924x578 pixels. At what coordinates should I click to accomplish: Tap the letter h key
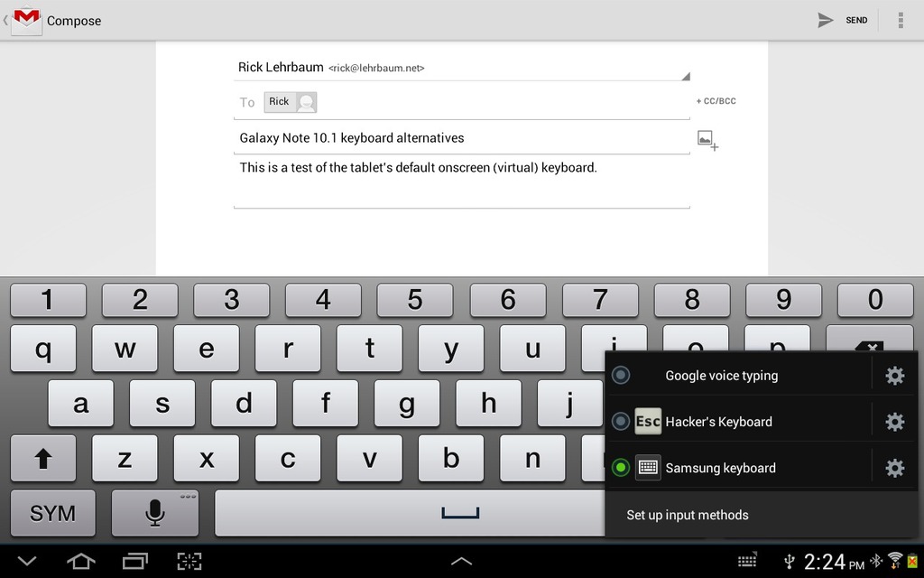488,404
